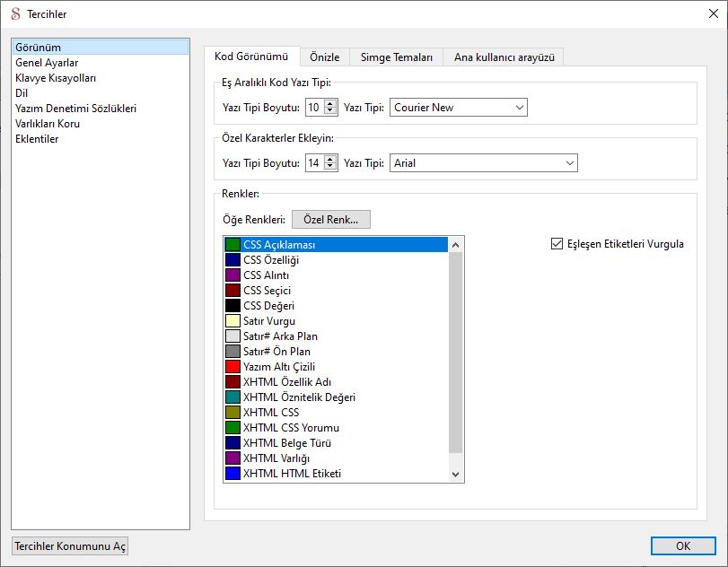The image size is (728, 567).
Task: Open the Eklentiler preferences section
Action: (x=101, y=139)
